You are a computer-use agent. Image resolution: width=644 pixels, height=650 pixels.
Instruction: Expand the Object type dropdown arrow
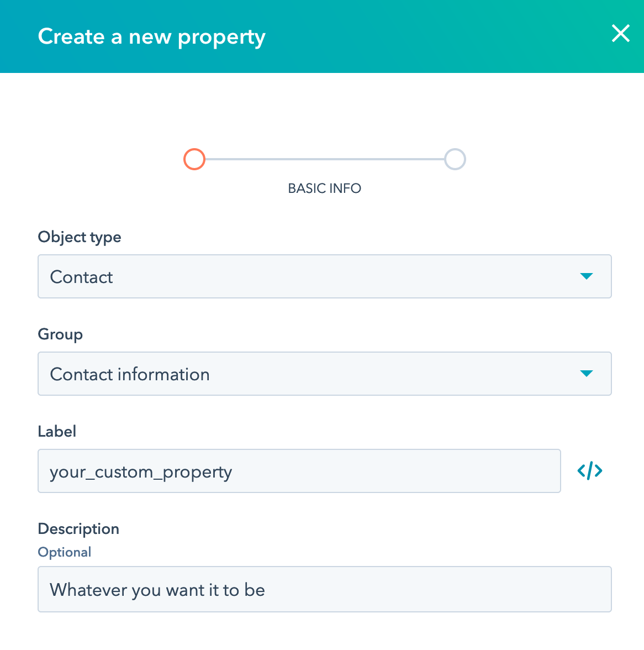pyautogui.click(x=586, y=276)
